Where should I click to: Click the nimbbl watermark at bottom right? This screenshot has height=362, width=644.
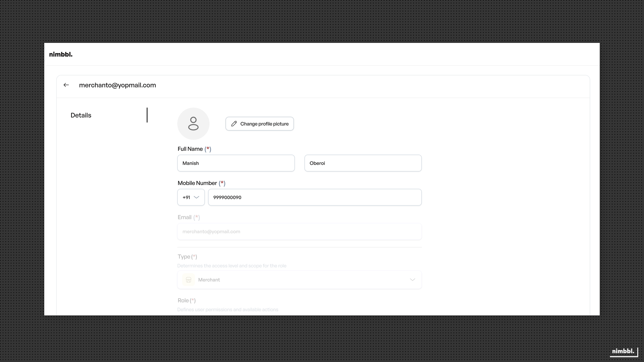click(623, 351)
